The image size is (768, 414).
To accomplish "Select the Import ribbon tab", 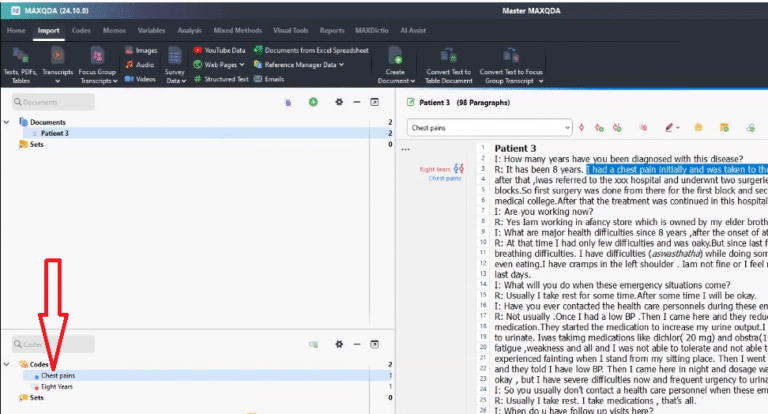I will pos(48,30).
